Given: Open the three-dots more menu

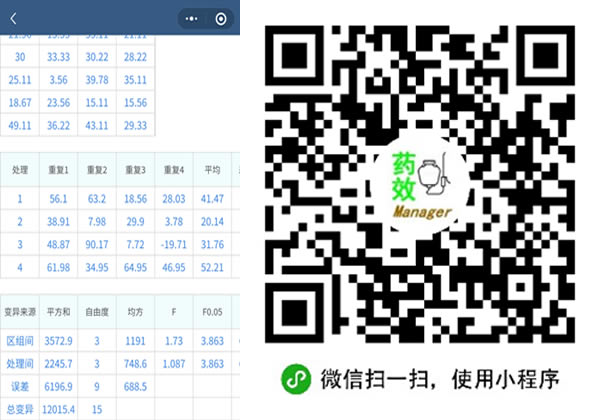Looking at the screenshot, I should pyautogui.click(x=191, y=18).
